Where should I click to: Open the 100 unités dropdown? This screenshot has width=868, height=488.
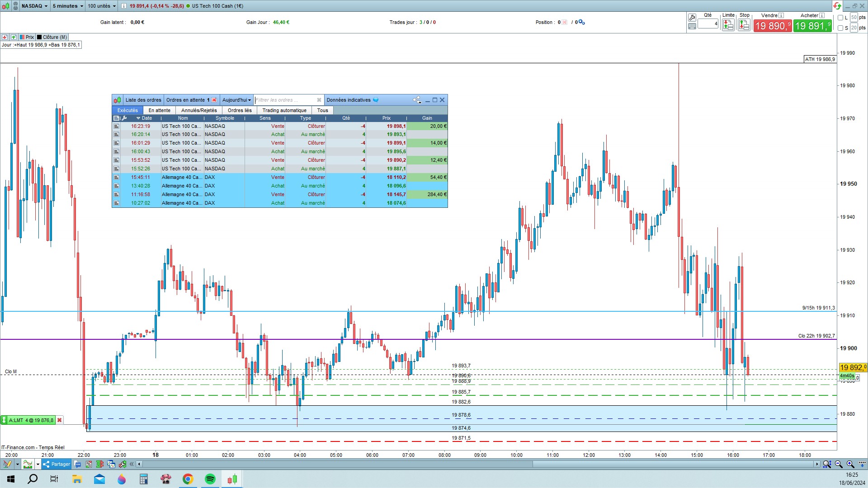[x=101, y=6]
